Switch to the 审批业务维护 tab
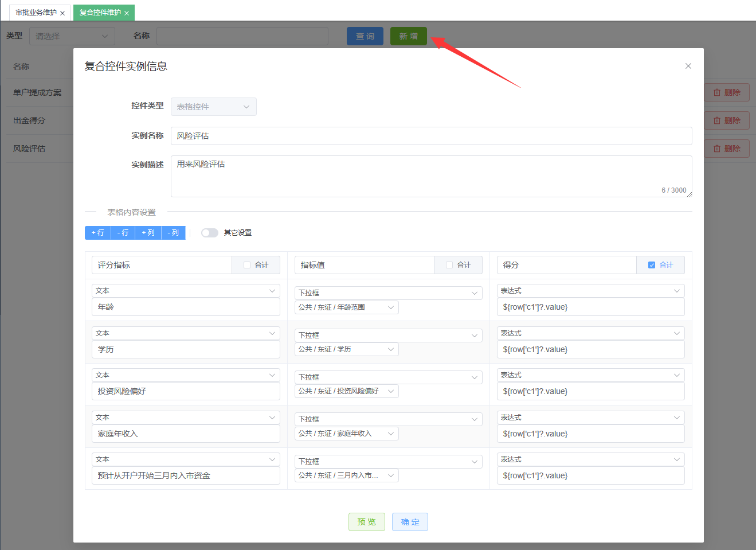Viewport: 756px width, 550px height. tap(36, 13)
